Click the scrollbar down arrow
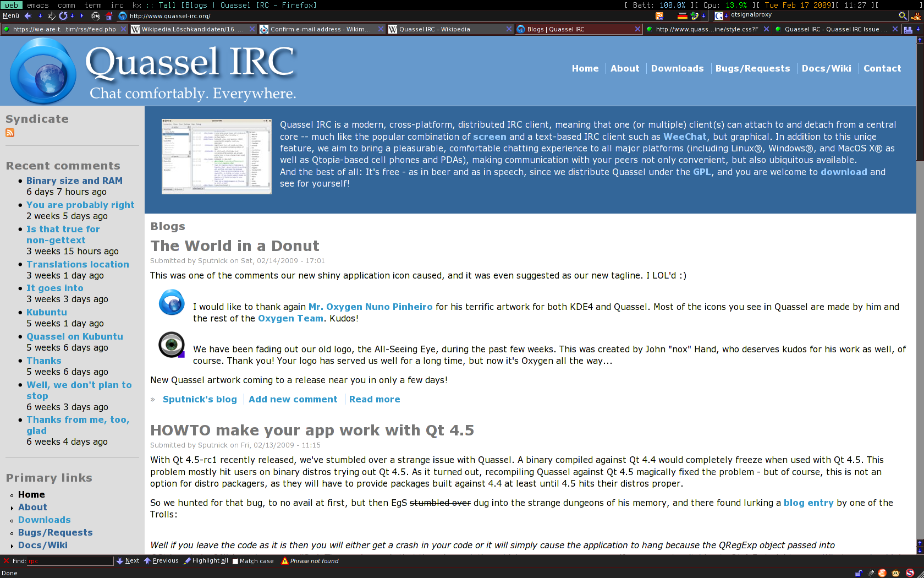Screen dimensions: 924x578 pyautogui.click(x=920, y=550)
